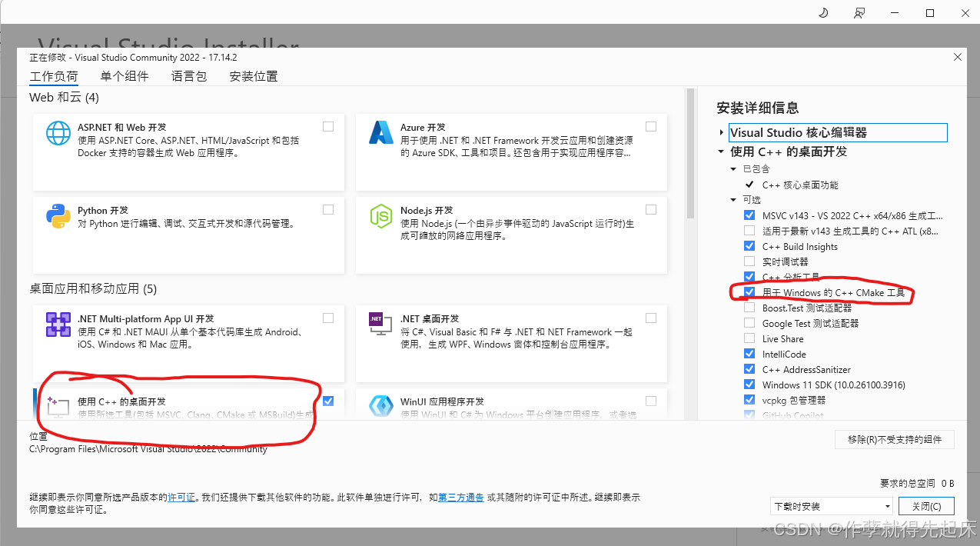This screenshot has height=546, width=980.
Task: Switch to the 语言包 tab
Action: tap(189, 76)
